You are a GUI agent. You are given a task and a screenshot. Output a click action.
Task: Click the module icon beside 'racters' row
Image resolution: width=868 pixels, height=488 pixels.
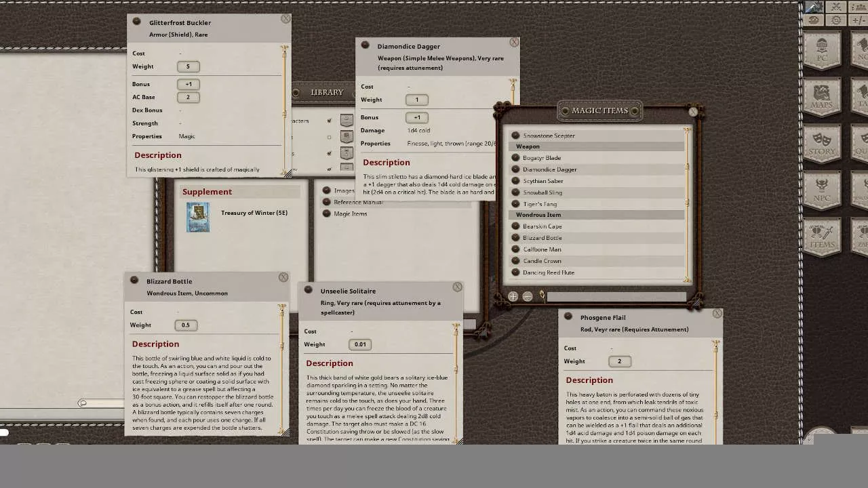coord(347,121)
